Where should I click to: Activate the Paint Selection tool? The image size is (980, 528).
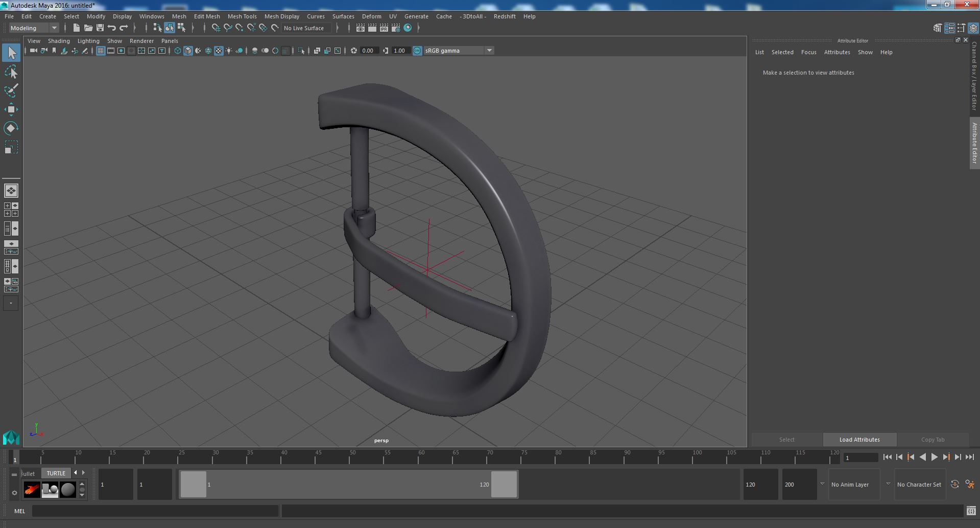[x=11, y=90]
